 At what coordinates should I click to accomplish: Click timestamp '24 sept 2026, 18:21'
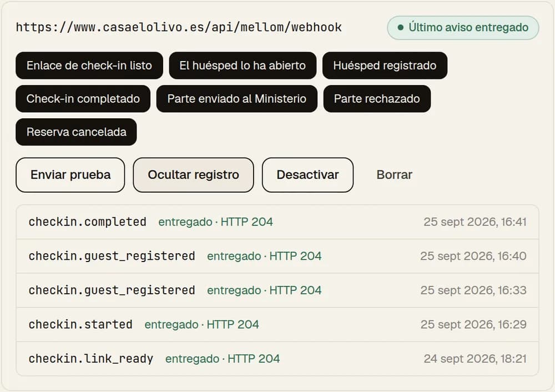point(475,359)
